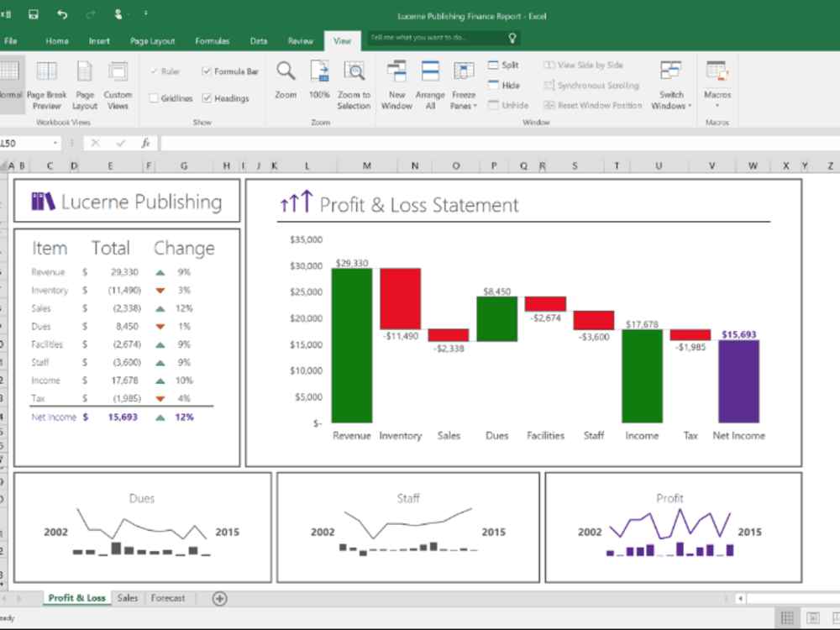Click the Staff sparkline chart

pyautogui.click(x=407, y=530)
